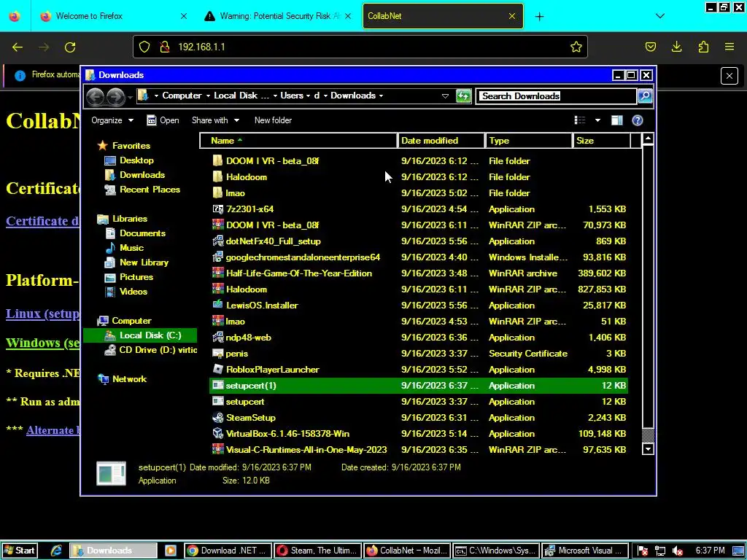Click New folder command
Viewport: 747px width, 560px height.
tap(273, 120)
